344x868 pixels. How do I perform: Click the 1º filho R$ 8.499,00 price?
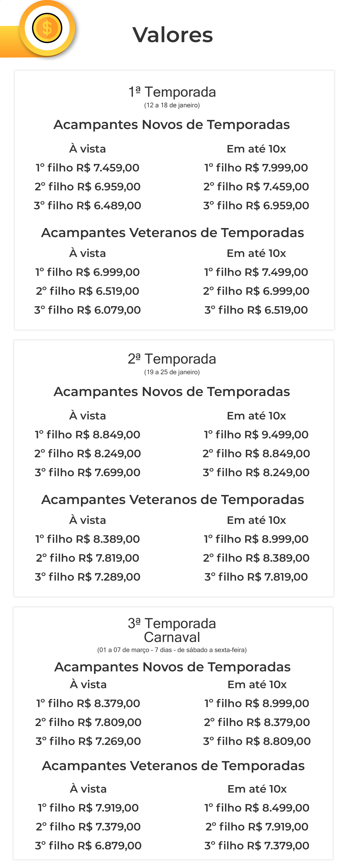[257, 808]
